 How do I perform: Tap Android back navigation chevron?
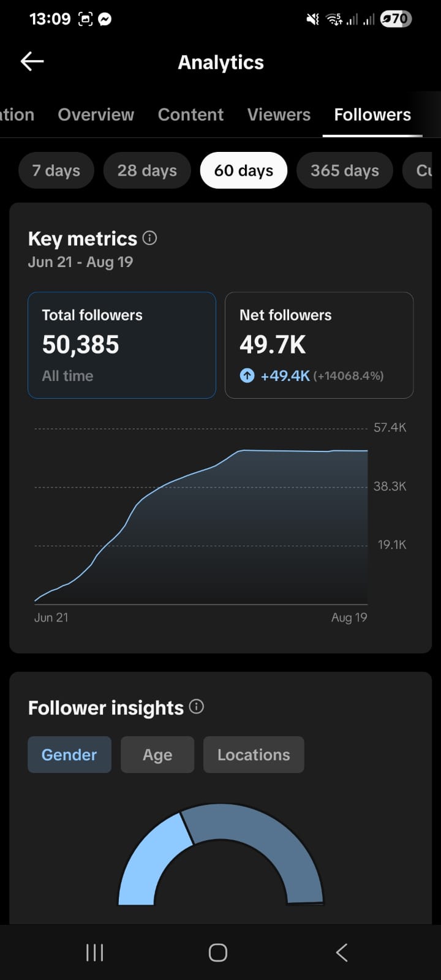[x=342, y=952]
